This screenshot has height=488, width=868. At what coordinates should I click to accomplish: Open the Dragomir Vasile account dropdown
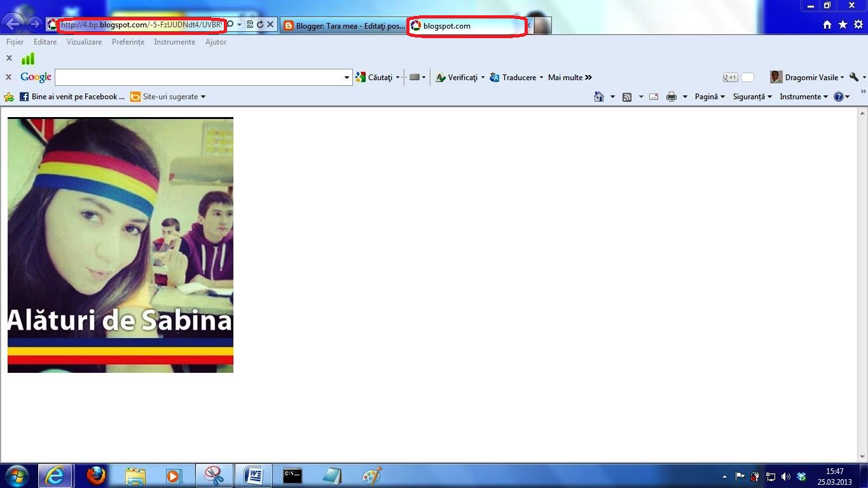tap(807, 78)
